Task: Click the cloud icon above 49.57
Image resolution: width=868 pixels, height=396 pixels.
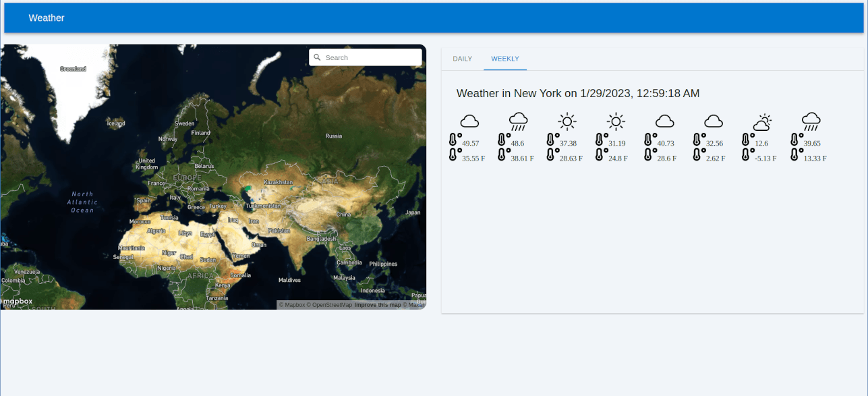Action: [x=469, y=121]
